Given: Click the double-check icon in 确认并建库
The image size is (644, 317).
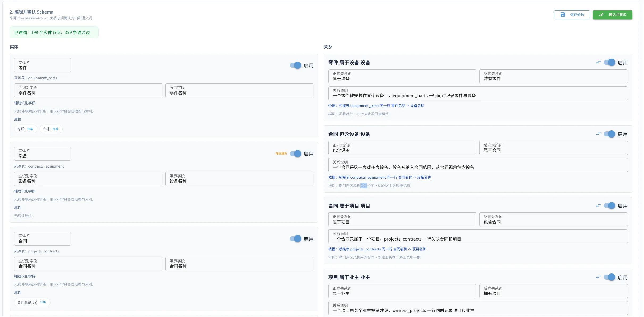Looking at the screenshot, I should tap(601, 15).
